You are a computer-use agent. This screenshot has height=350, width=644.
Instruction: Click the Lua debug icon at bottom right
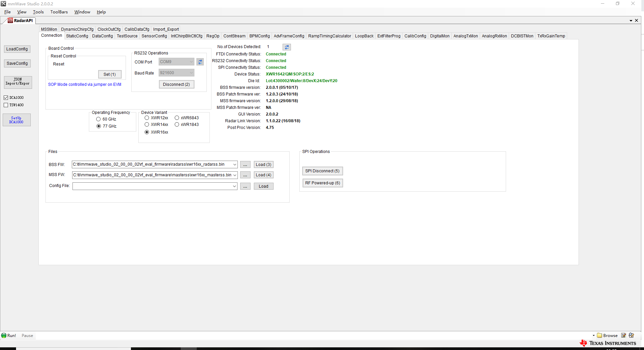(x=631, y=335)
